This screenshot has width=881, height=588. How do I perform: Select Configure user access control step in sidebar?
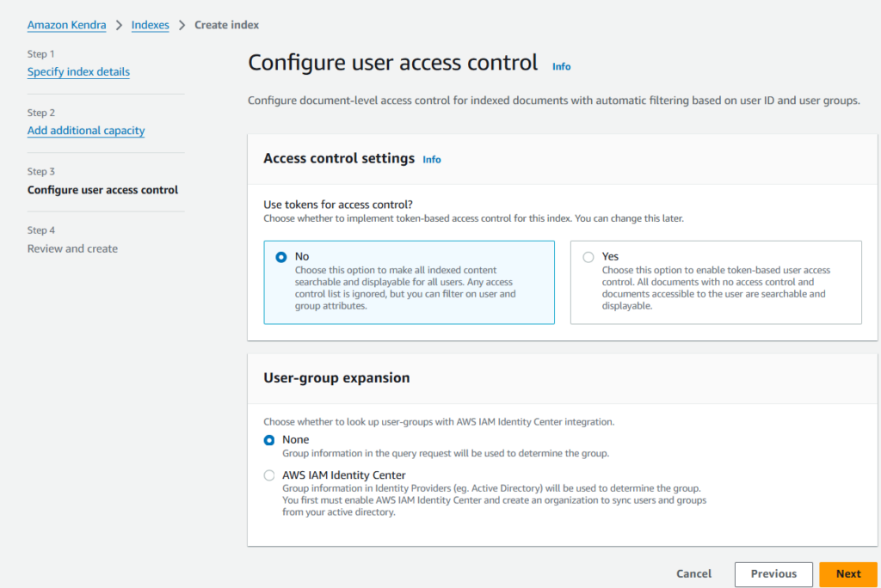pos(102,190)
